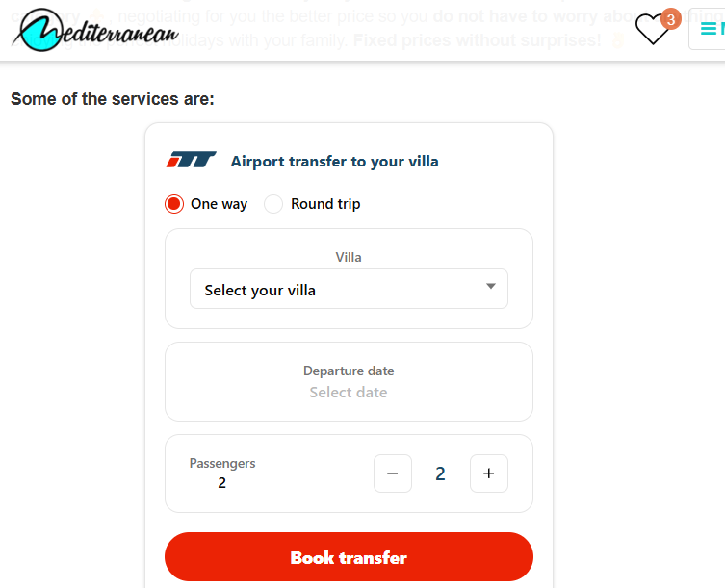Screen dimensions: 725x588
Task: Click the Passengers label
Action: (222, 463)
